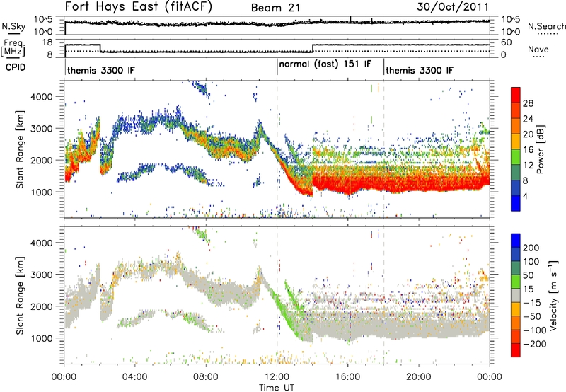Select the '-200' label on Velocity color bar
The width and height of the screenshot is (566, 392).
(534, 344)
